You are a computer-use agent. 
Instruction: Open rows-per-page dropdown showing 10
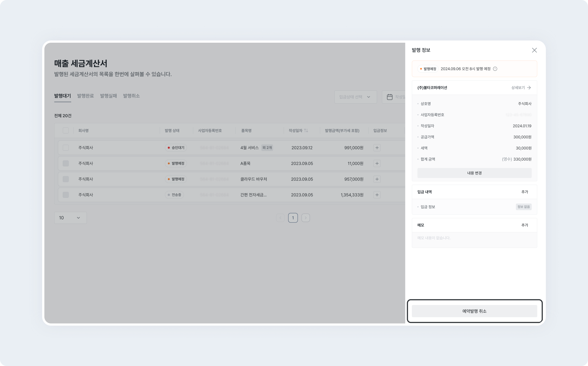(70, 218)
